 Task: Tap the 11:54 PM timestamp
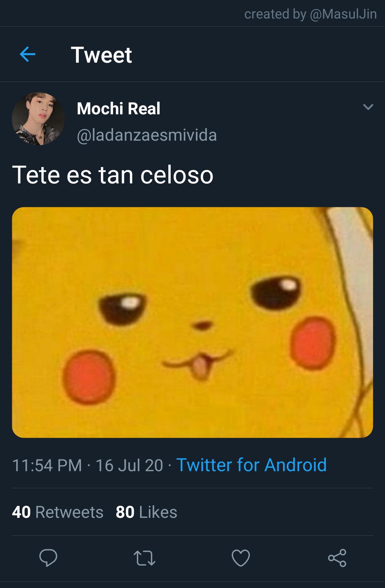(47, 465)
